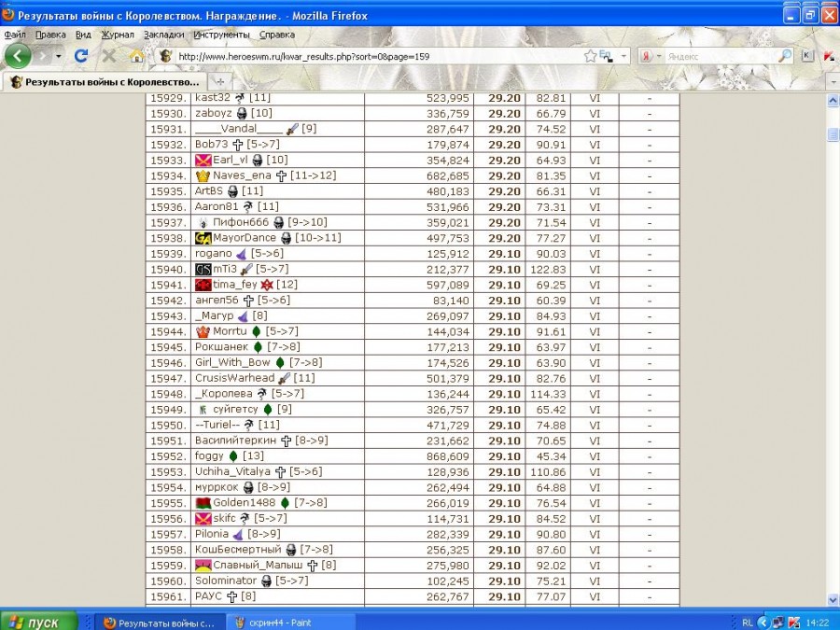This screenshot has height=630, width=840.
Task: Click the clock showing 14:22
Action: click(817, 623)
